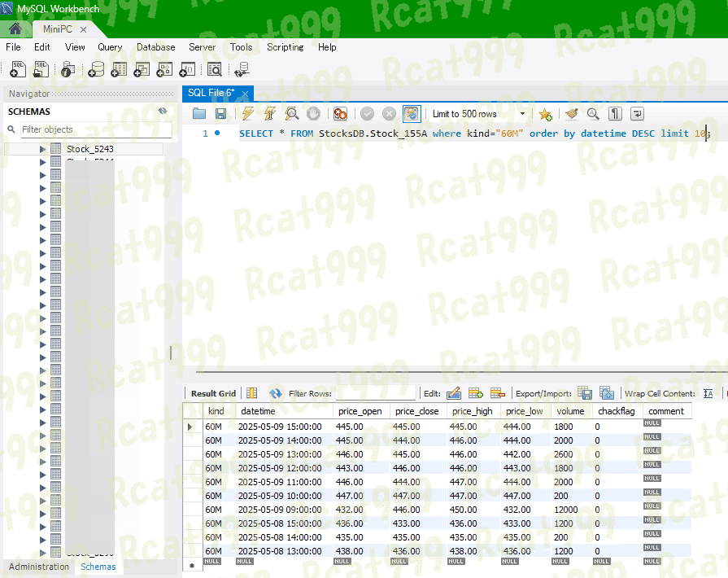Image resolution: width=728 pixels, height=578 pixels.
Task: Open the Database menu
Action: pos(156,47)
